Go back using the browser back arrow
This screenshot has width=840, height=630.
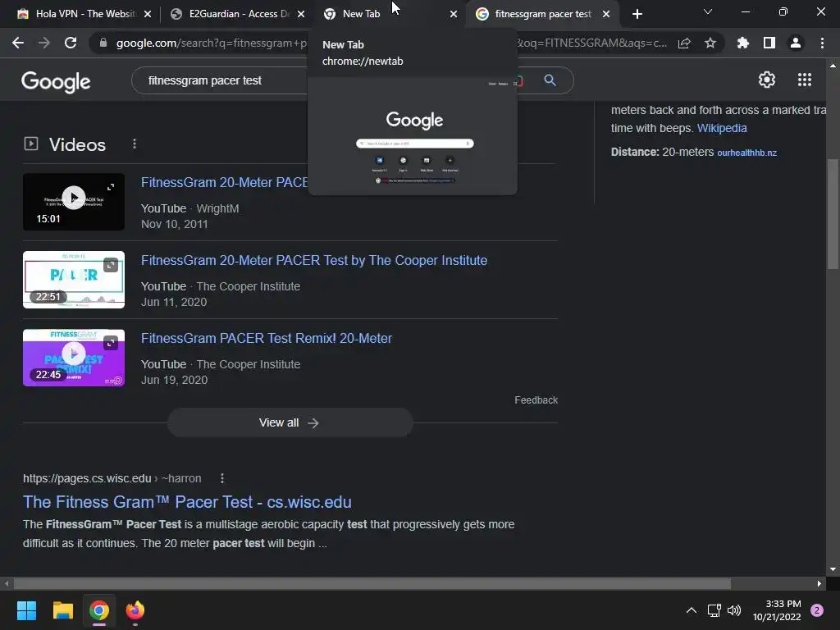point(18,43)
